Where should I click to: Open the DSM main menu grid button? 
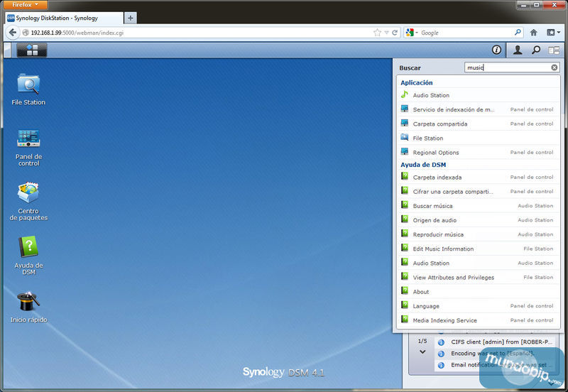(32, 50)
